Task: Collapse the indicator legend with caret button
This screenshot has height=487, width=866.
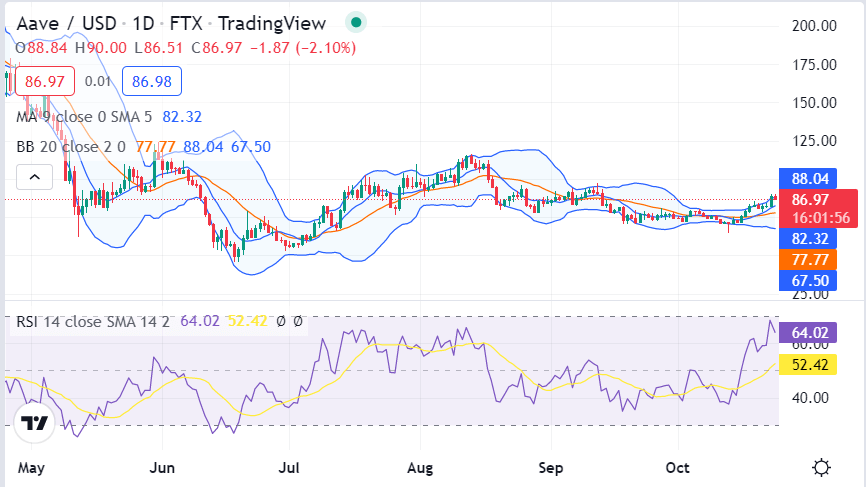Action: (x=34, y=177)
